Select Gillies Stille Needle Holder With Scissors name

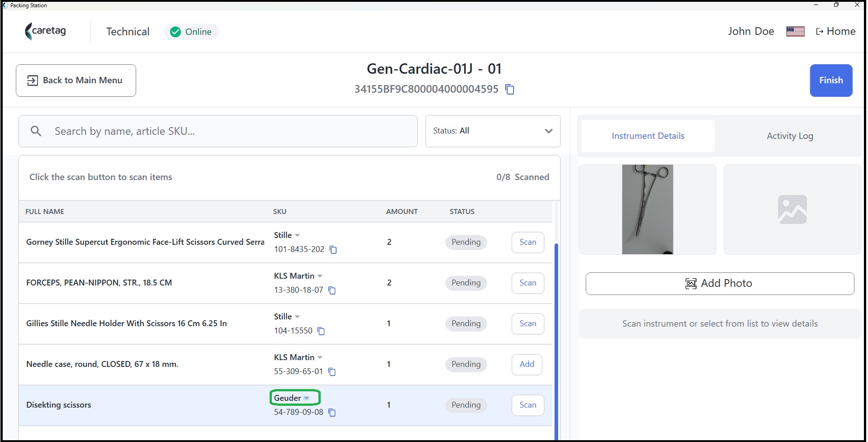(x=127, y=323)
